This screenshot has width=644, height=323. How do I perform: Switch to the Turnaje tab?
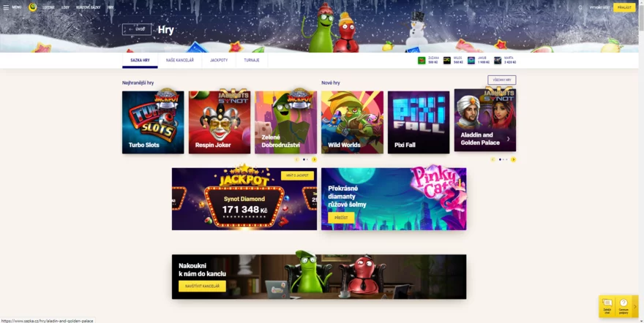pyautogui.click(x=251, y=60)
